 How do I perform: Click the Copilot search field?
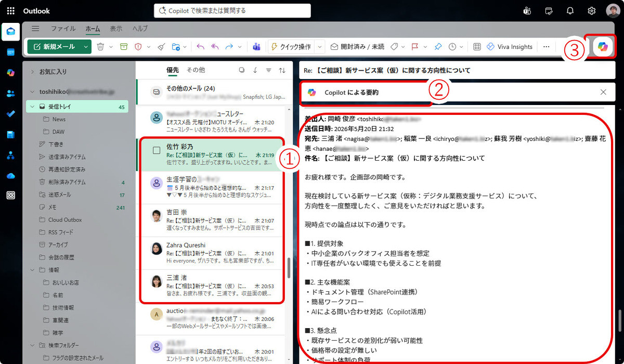[x=232, y=10]
